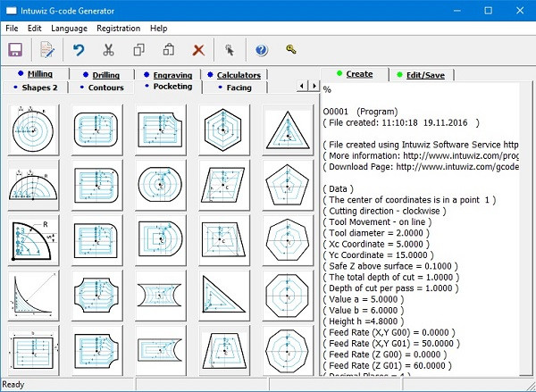Image resolution: width=536 pixels, height=392 pixels.
Task: Click the Copy pages icon
Action: (x=138, y=50)
